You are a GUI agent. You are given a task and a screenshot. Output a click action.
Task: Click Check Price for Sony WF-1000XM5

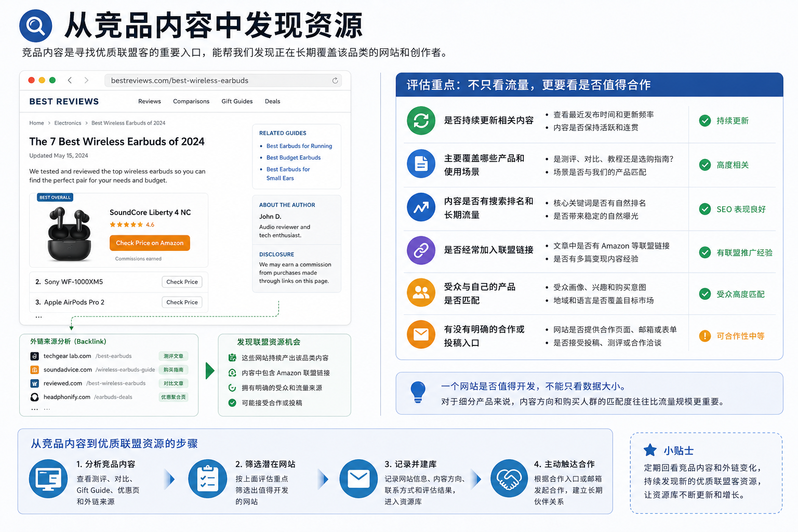click(182, 282)
